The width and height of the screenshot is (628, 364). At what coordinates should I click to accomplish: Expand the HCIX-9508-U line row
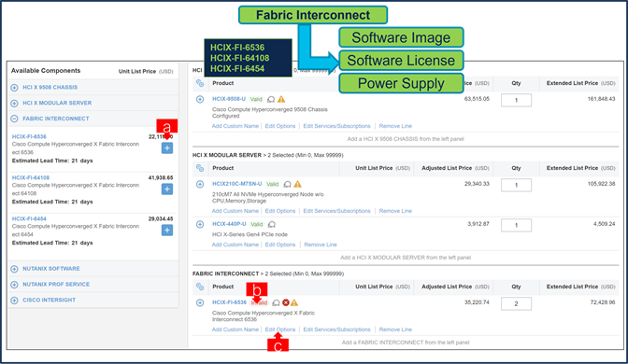point(200,99)
